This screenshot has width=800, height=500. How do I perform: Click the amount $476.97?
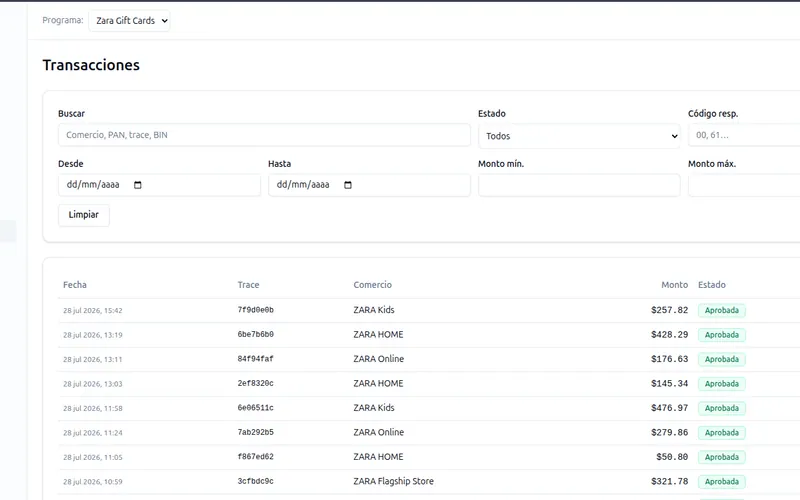click(x=669, y=408)
